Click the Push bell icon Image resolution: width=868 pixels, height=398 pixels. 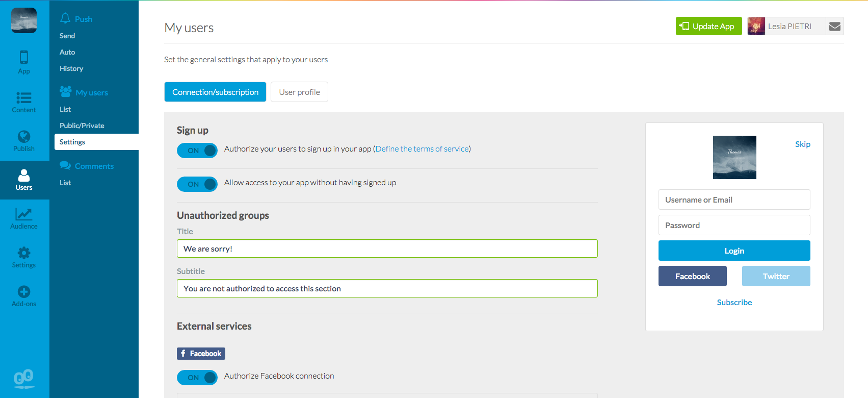65,19
